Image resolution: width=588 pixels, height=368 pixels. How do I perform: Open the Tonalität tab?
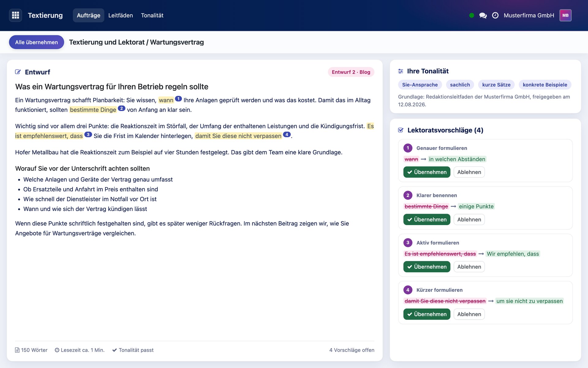[x=152, y=15]
